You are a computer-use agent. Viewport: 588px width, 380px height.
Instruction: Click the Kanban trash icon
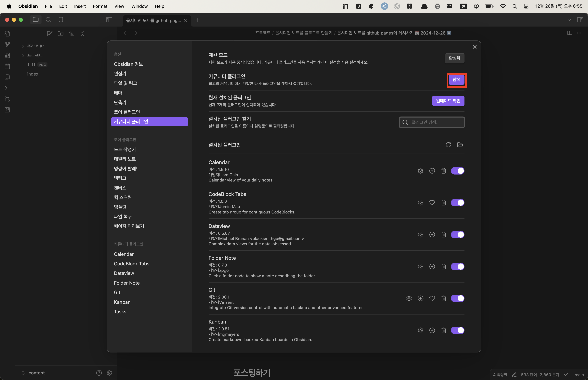[444, 330]
